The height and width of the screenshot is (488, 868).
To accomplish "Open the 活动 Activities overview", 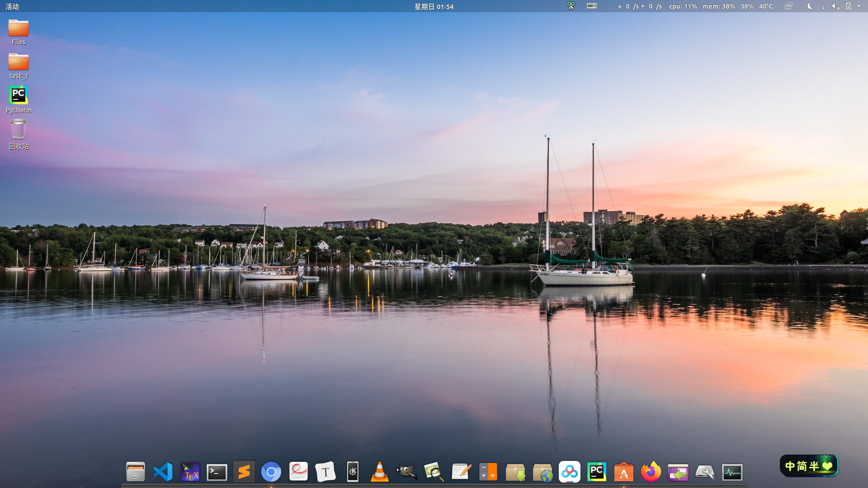I will [12, 6].
